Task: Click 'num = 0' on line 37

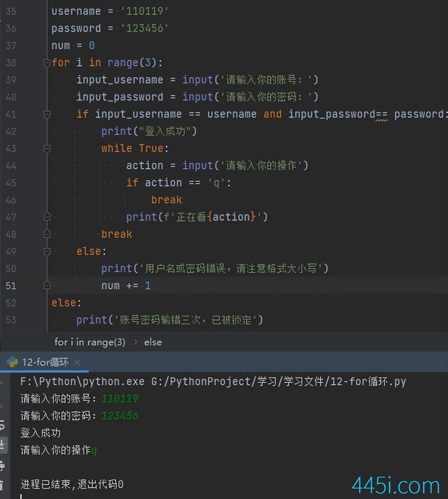Action: pos(73,45)
